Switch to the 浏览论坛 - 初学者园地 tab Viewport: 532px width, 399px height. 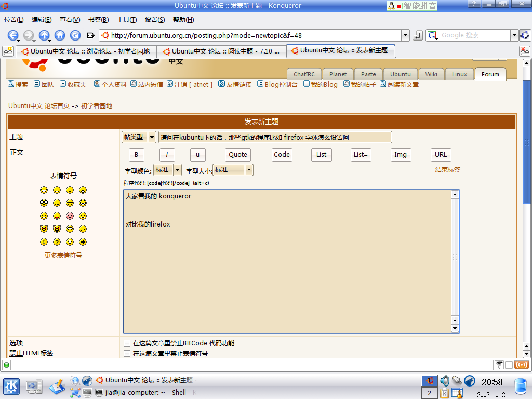pos(86,51)
